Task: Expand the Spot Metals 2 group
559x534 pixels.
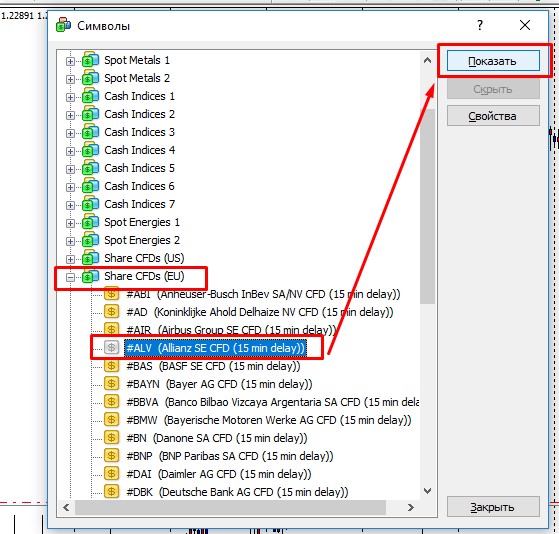Action: 70,79
